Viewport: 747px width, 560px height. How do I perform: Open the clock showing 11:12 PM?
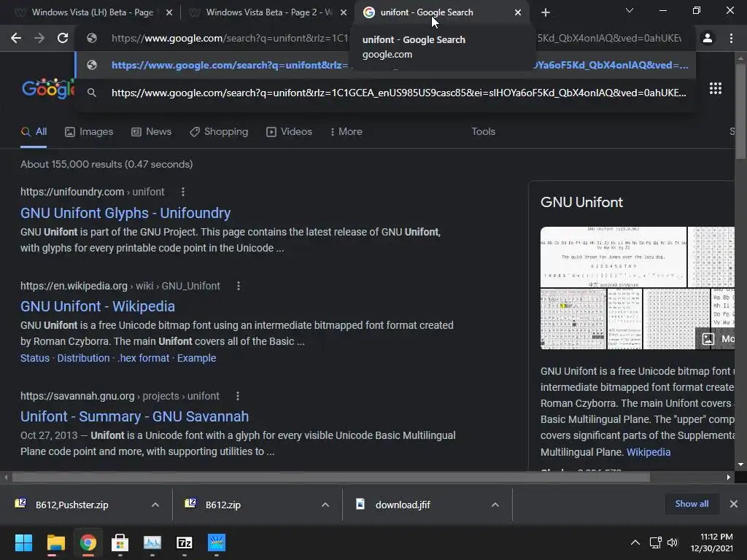[712, 542]
